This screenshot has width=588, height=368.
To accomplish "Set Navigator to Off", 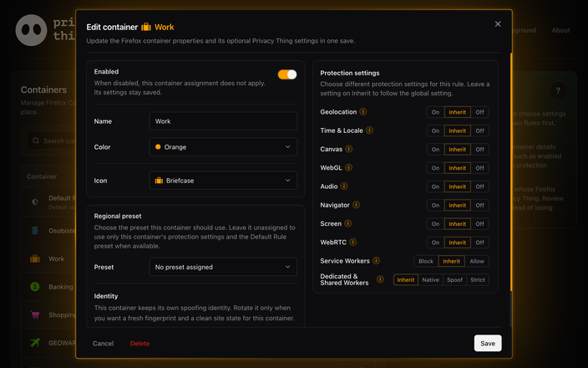I will [479, 205].
